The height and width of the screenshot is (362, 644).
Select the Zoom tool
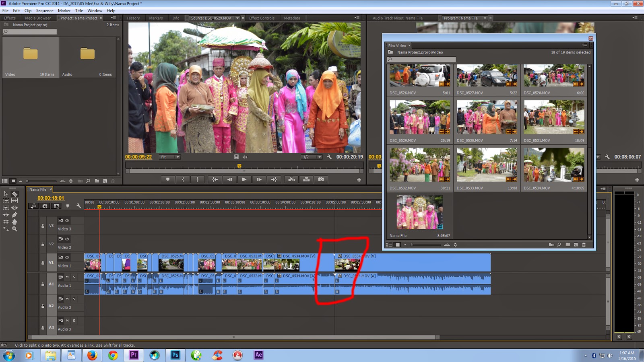14,229
